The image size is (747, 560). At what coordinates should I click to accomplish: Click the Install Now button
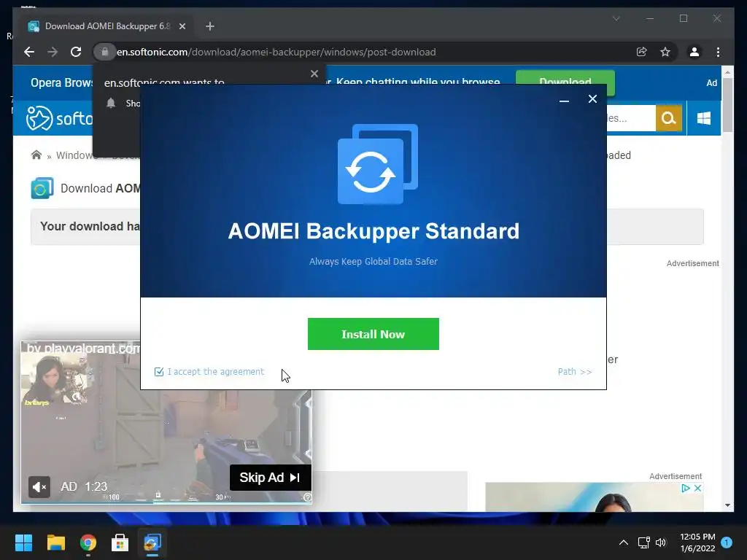[x=373, y=334]
